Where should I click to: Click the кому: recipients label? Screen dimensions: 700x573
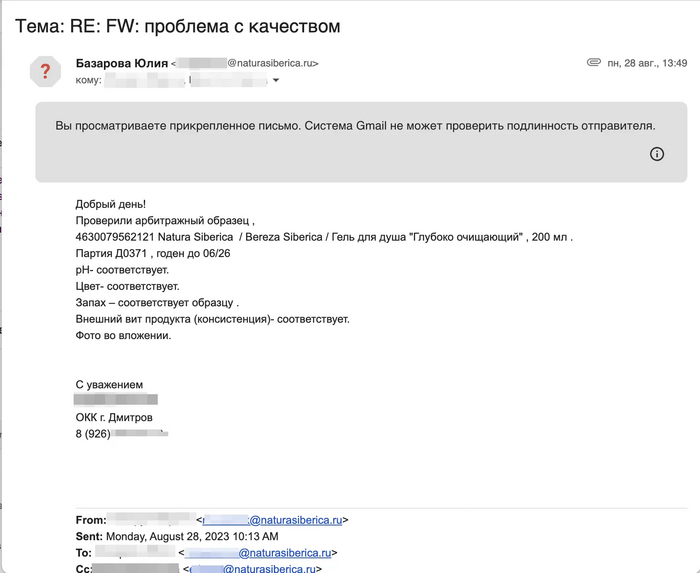[89, 80]
